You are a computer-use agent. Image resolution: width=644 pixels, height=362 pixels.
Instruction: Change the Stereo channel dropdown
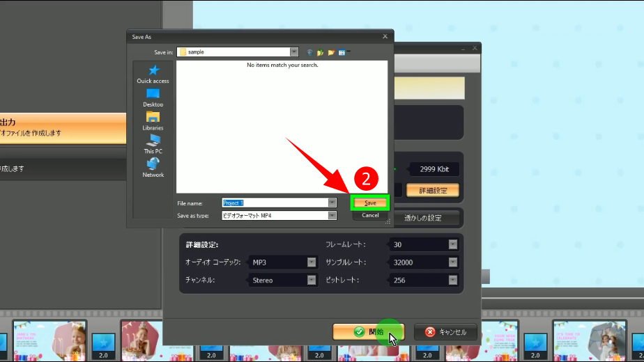coord(312,280)
